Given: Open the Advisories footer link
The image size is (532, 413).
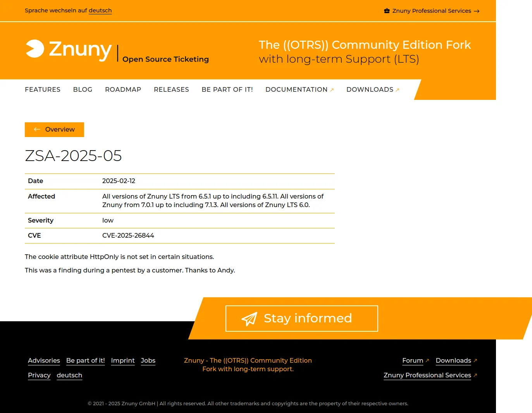Looking at the screenshot, I should (44, 360).
